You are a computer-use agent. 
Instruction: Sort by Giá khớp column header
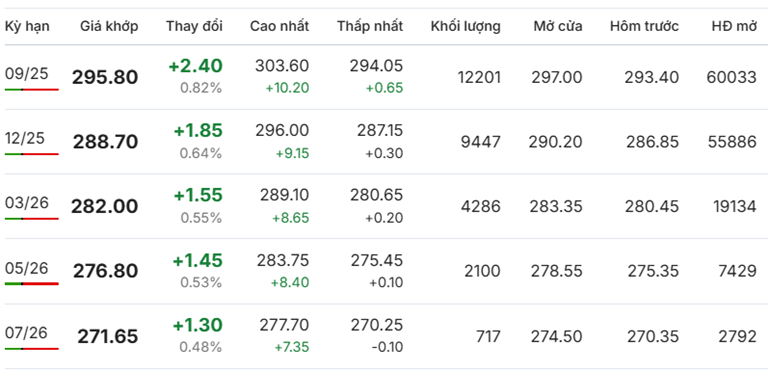click(x=109, y=27)
